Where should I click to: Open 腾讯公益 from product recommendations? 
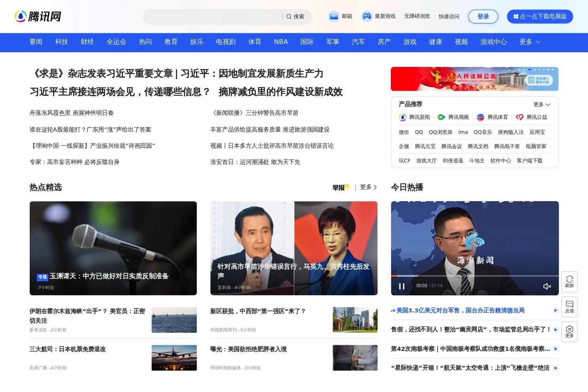tap(537, 117)
